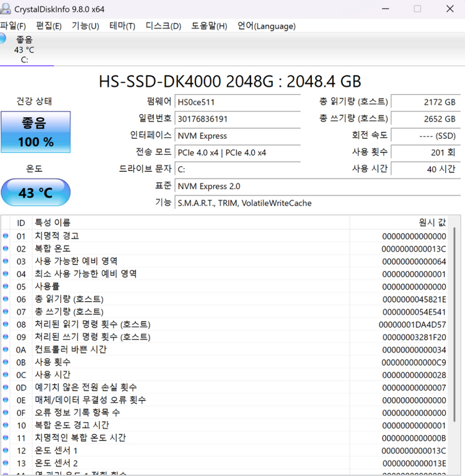Minimize the CrystalDiskInfo window

point(386,9)
